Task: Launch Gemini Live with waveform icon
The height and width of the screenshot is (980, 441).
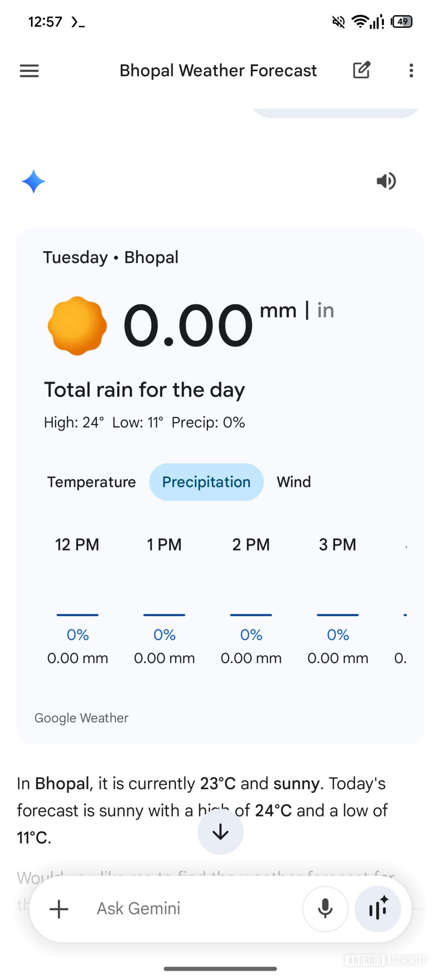Action: coord(378,908)
